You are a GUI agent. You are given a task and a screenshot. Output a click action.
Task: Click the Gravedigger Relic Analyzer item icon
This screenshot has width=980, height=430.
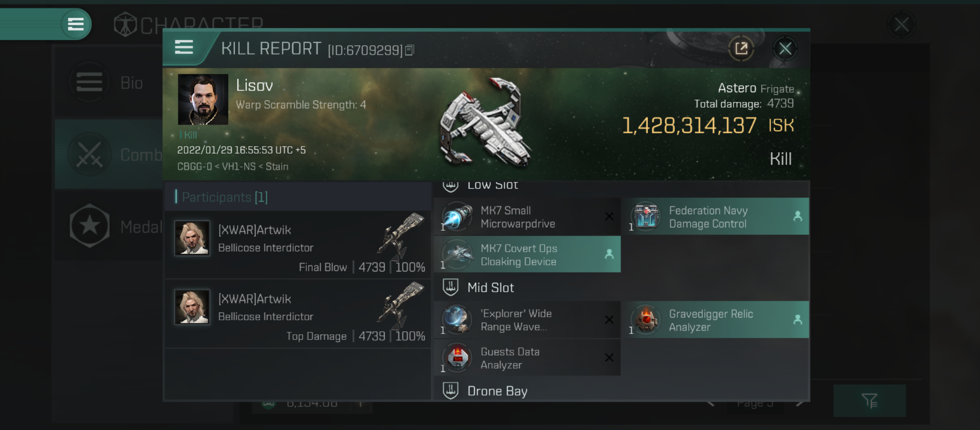point(646,319)
